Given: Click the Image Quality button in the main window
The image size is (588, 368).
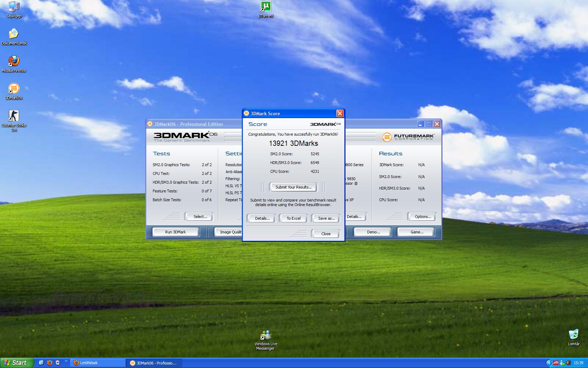Looking at the screenshot, I should tap(228, 232).
